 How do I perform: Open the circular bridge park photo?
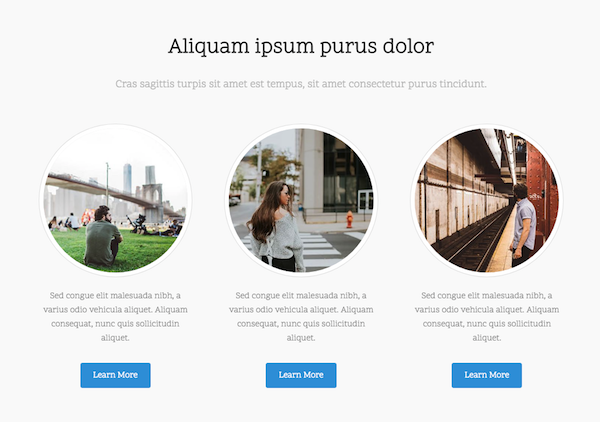[115, 200]
